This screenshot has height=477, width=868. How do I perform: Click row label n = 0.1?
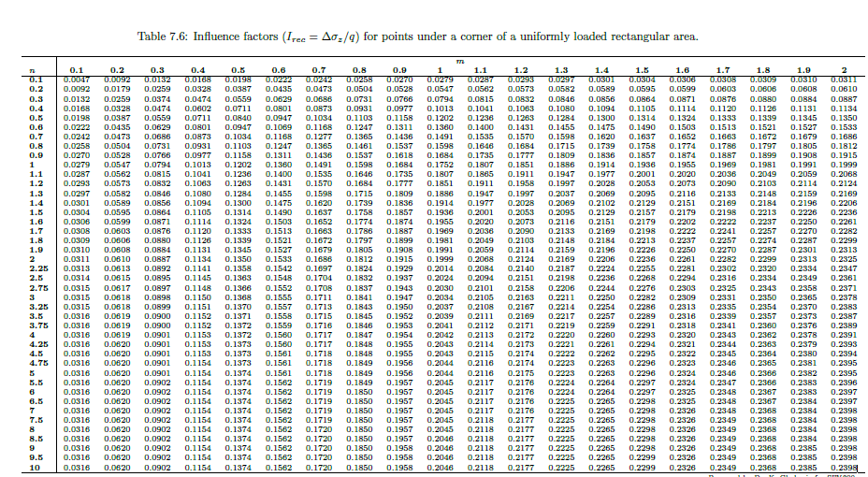[36, 79]
